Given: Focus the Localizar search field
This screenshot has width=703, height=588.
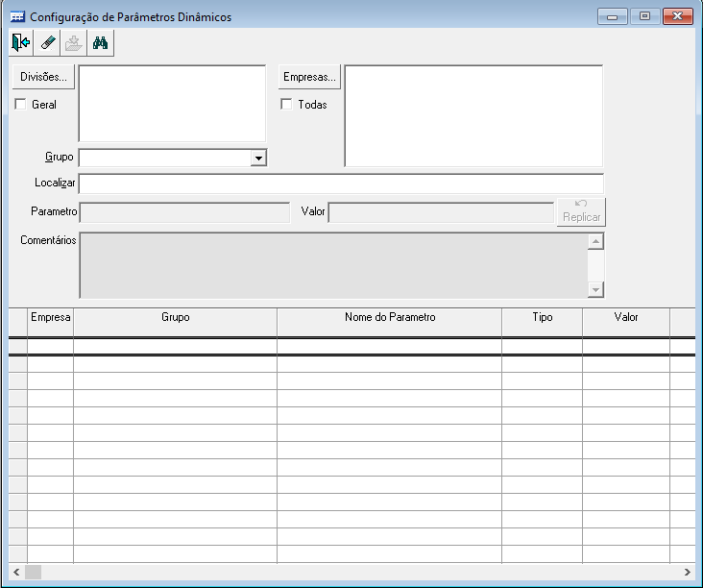Looking at the screenshot, I should point(341,184).
